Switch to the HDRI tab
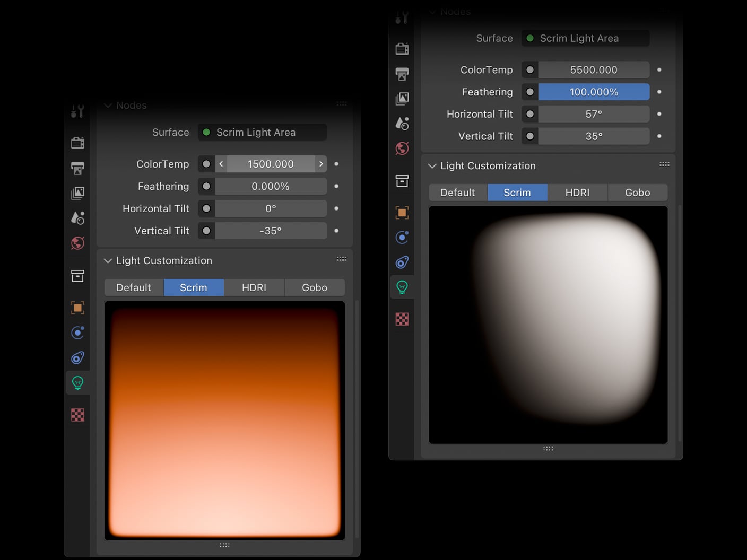 tap(254, 287)
